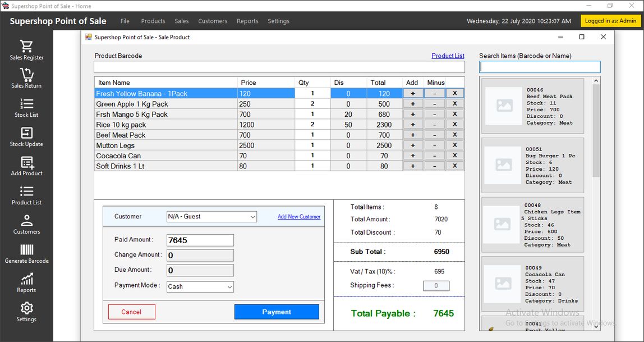Open the Settings menu in top bar

[278, 21]
